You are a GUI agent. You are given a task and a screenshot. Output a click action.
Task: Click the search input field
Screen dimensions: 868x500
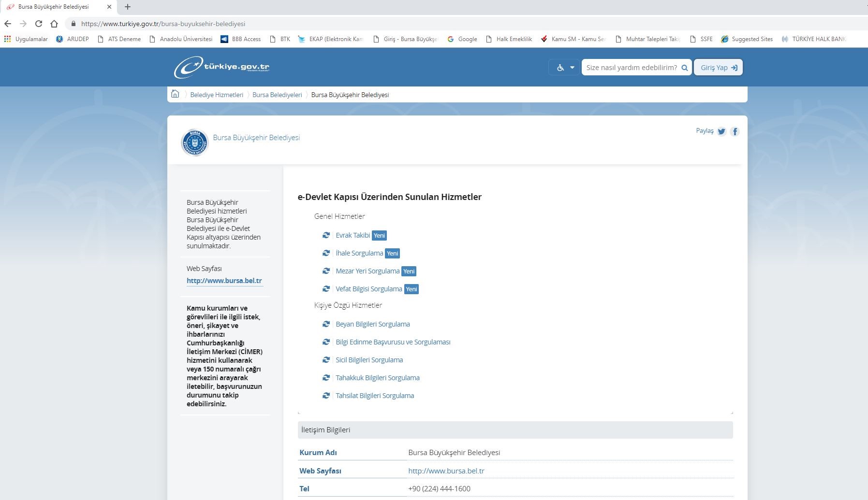coord(631,68)
